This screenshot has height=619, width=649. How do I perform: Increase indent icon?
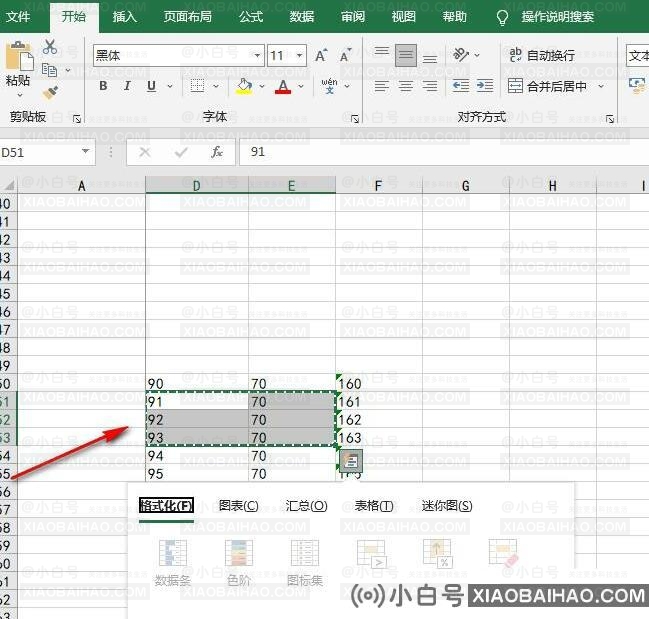click(485, 86)
